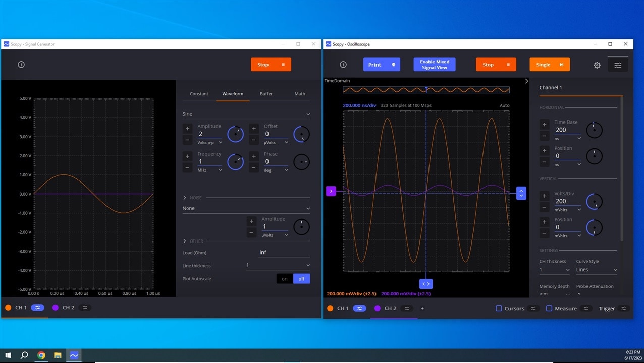Click horizontal position handle below plot
The image size is (644, 363).
[x=425, y=284]
